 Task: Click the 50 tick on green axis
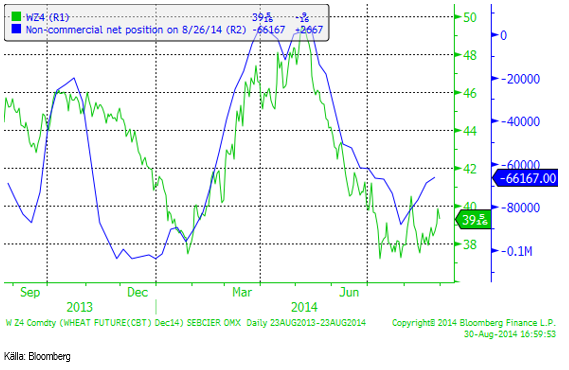click(x=470, y=17)
